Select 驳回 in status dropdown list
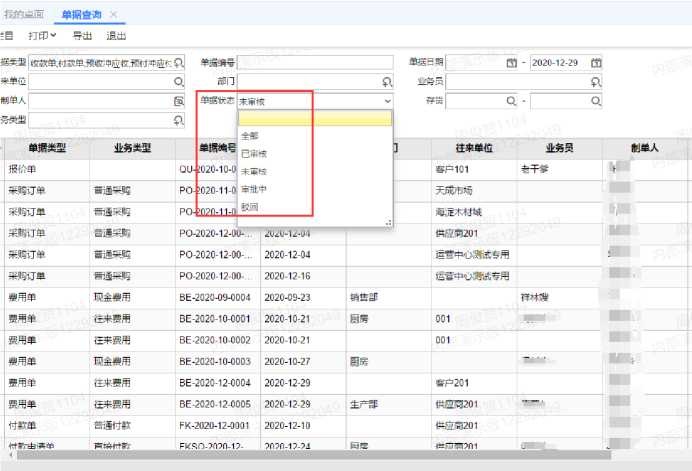Viewport: 692px width, 471px height. [x=250, y=207]
